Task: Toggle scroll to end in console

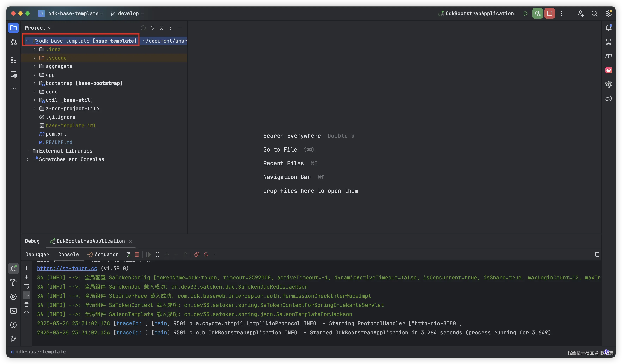Action: pyautogui.click(x=26, y=295)
